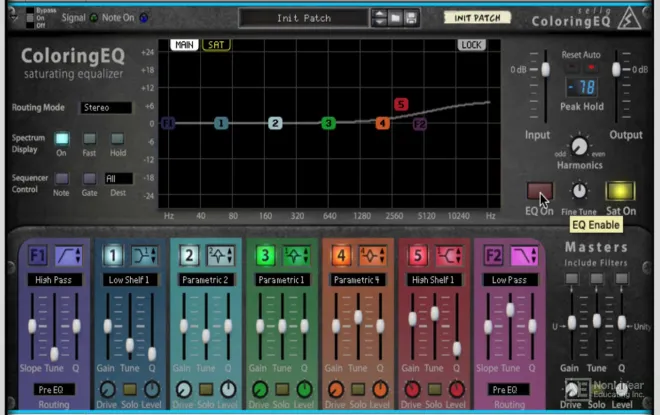660x415 pixels.
Task: Save patch with disk icon
Action: (x=411, y=18)
